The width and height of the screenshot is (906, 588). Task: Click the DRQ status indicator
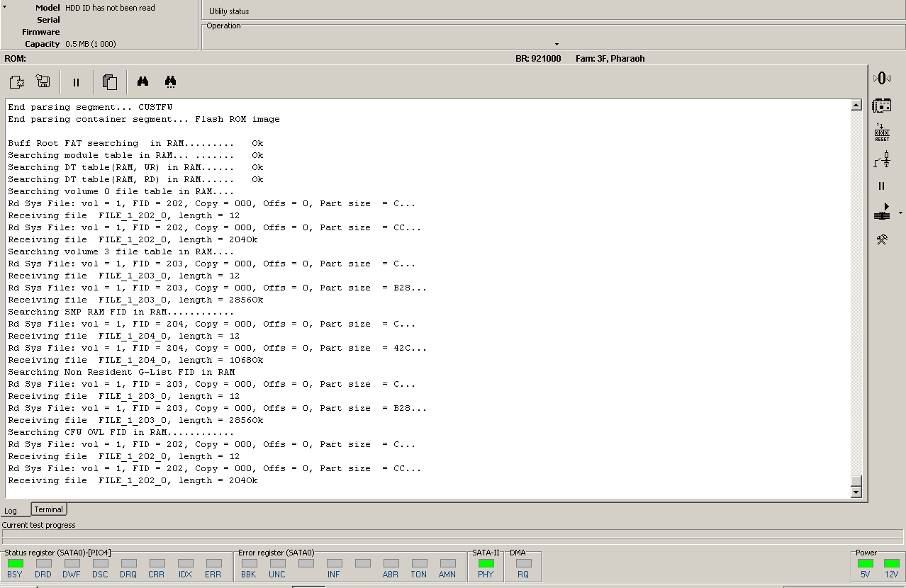[128, 563]
